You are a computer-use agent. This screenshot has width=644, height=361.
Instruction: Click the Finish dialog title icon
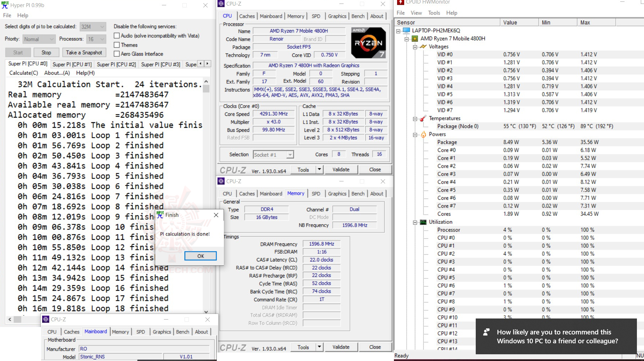click(x=160, y=215)
